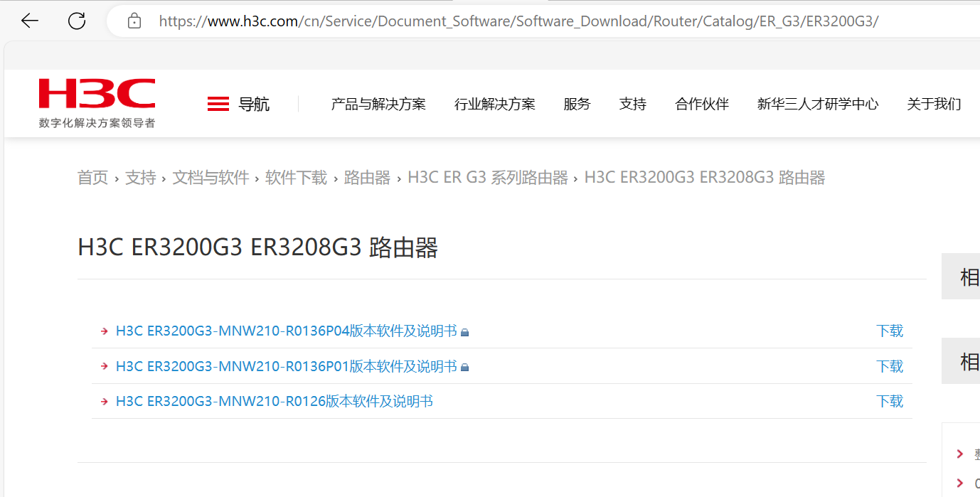Click the lock icon beside R0136P01 entry
Viewport: 980px width, 497px height.
coord(464,368)
